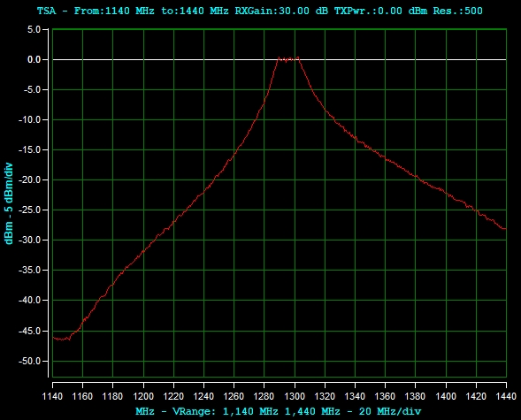The width and height of the screenshot is (521, 420).
Task: Click the TSA title text at top
Action: [46, 11]
